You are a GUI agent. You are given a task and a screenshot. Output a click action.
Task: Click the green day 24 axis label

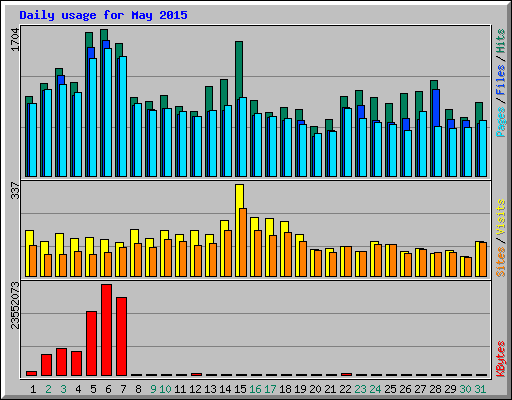click(x=375, y=389)
